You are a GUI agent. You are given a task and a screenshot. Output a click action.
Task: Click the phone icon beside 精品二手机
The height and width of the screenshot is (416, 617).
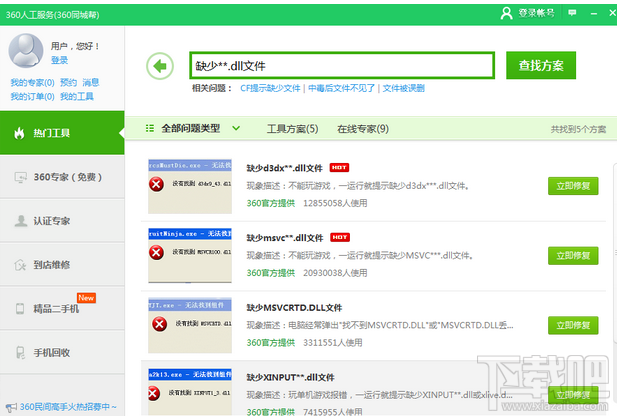click(x=20, y=309)
